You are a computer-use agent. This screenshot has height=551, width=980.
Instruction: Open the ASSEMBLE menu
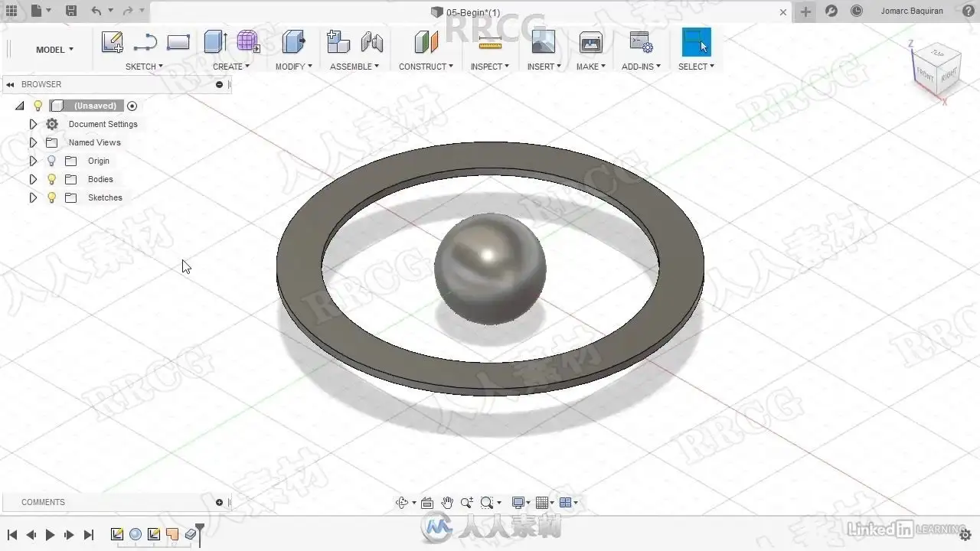[354, 67]
